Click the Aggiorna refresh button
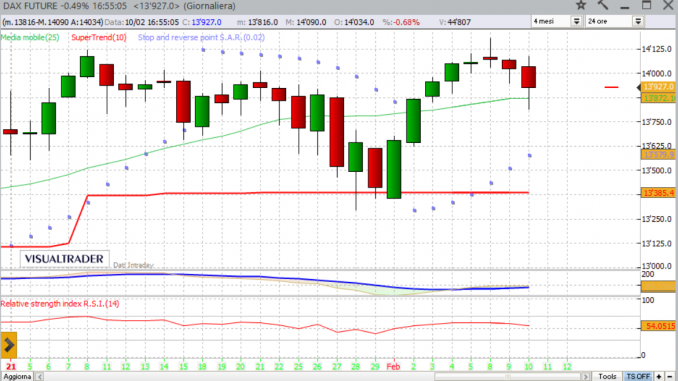The width and height of the screenshot is (678, 381). click(17, 377)
